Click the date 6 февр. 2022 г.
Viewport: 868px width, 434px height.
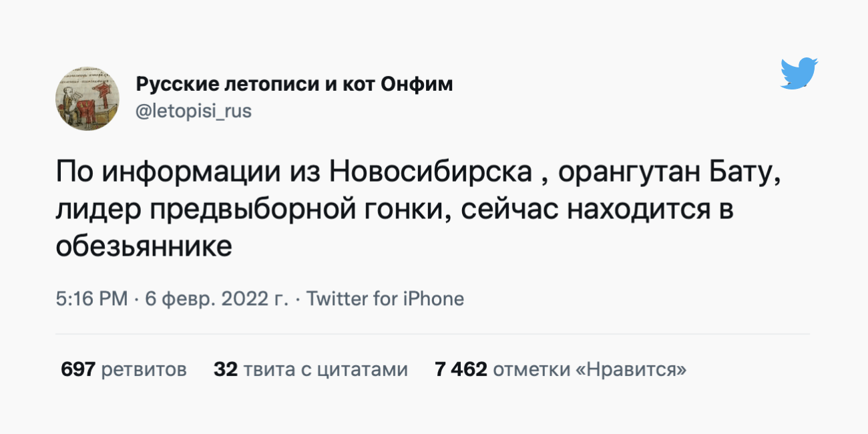tap(217, 298)
